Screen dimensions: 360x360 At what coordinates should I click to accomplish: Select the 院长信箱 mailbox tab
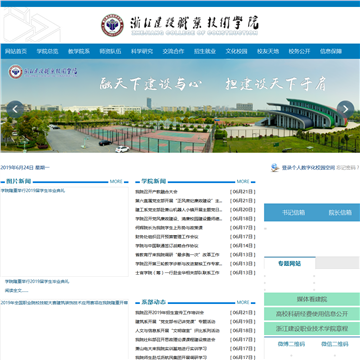pyautogui.click(x=340, y=213)
